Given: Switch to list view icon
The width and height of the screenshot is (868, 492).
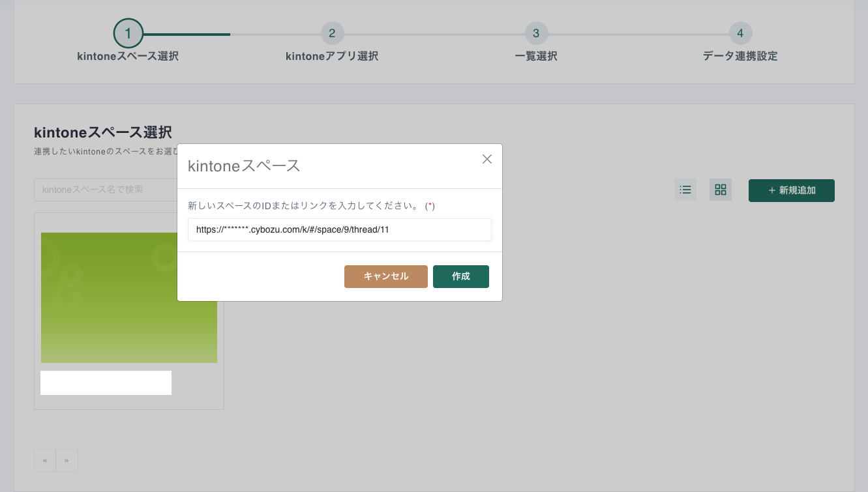Looking at the screenshot, I should 685,190.
